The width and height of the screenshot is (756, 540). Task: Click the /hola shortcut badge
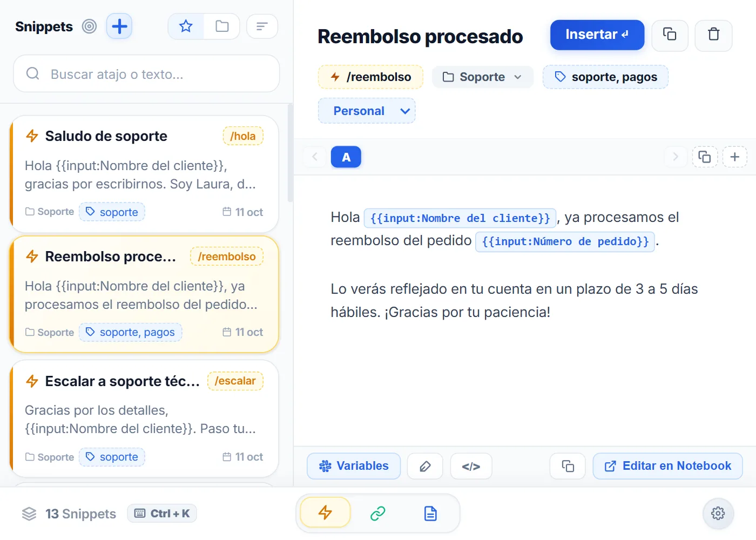(x=243, y=136)
